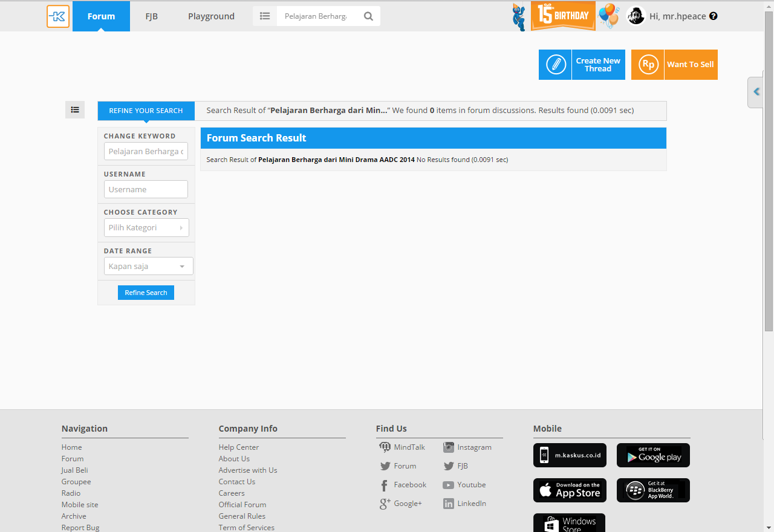
Task: Click the Kaskus logo icon
Action: (58, 16)
